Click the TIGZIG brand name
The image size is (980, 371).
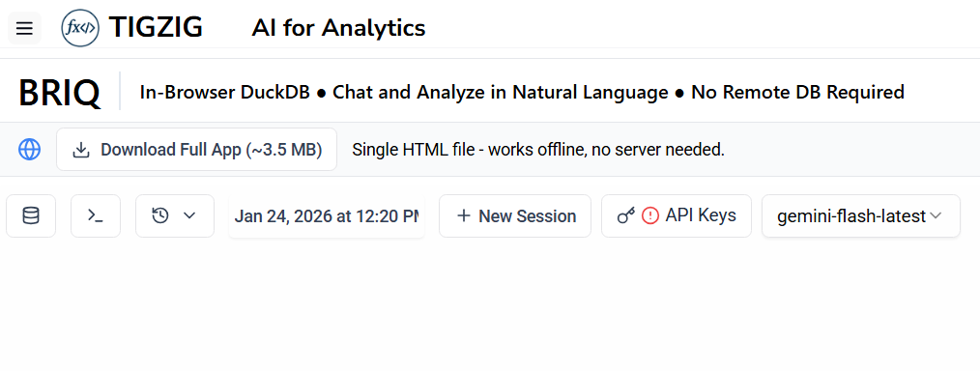pos(156,27)
